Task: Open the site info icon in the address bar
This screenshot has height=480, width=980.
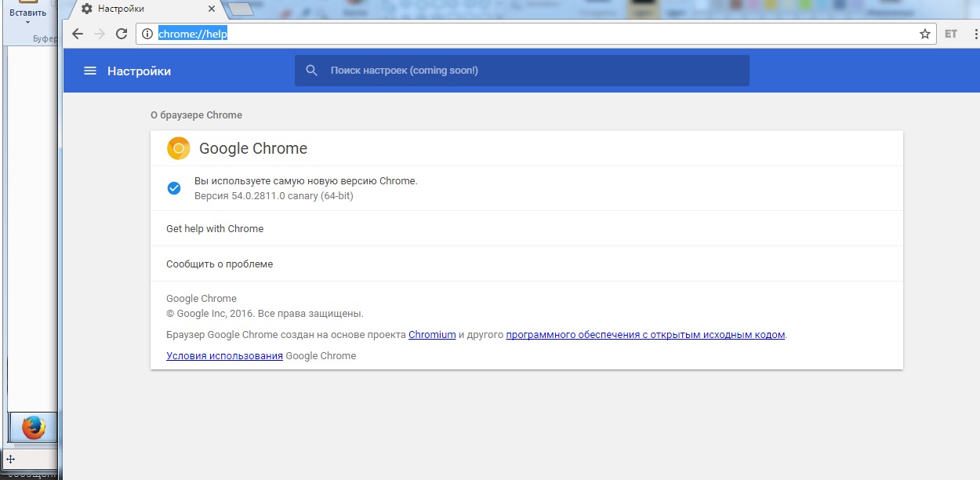Action: (x=147, y=34)
